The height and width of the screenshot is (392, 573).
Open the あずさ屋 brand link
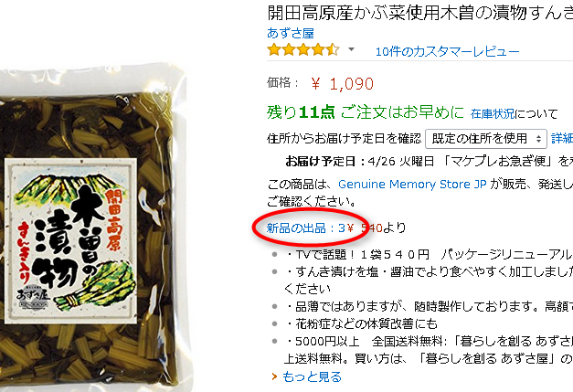pos(291,33)
